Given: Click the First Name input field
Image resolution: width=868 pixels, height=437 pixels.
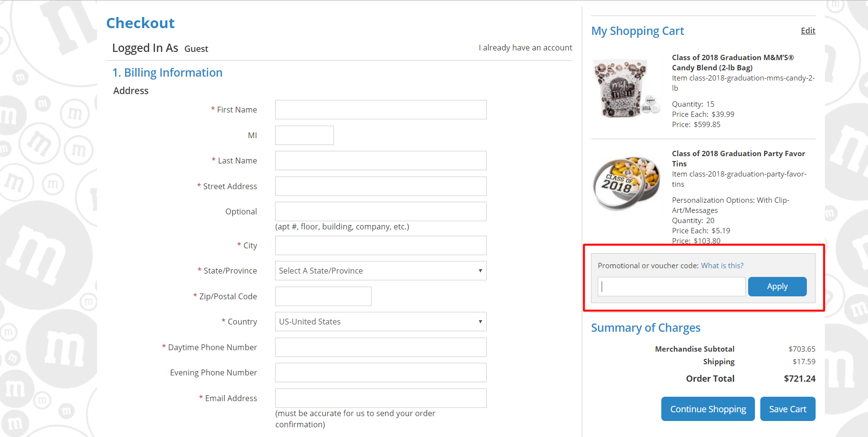Looking at the screenshot, I should [x=380, y=110].
